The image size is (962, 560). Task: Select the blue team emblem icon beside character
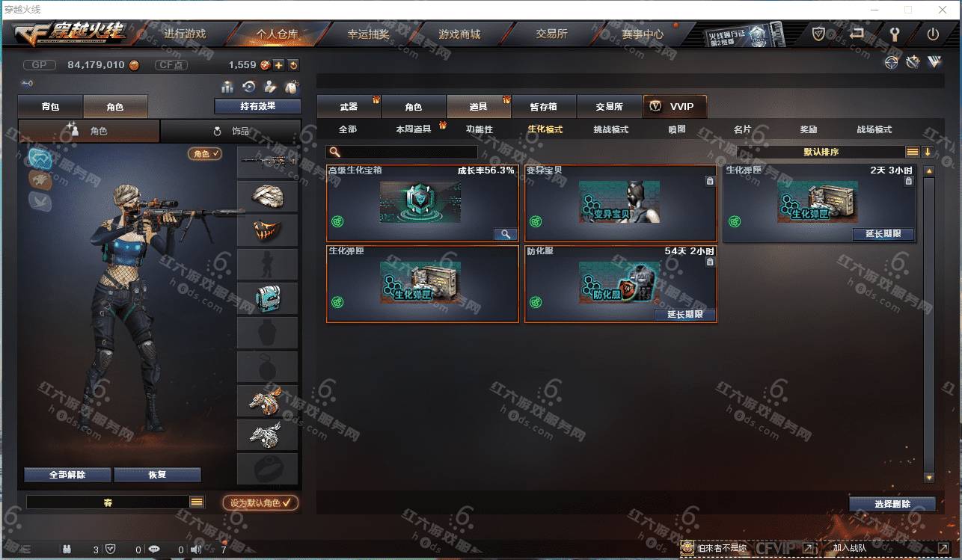[x=40, y=159]
